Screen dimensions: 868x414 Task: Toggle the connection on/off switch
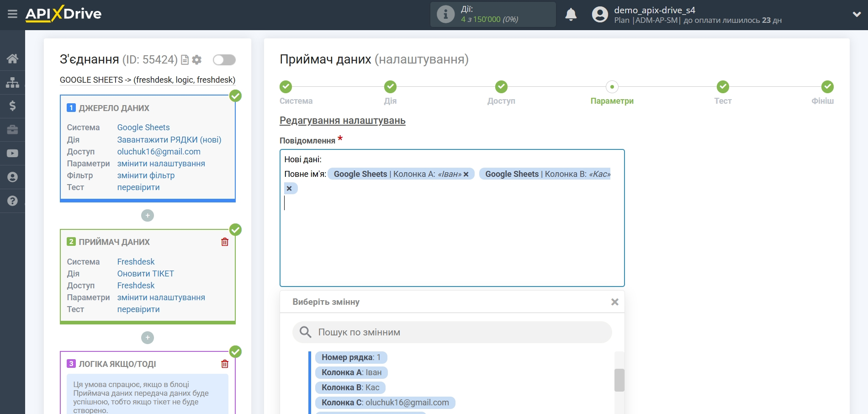(224, 60)
